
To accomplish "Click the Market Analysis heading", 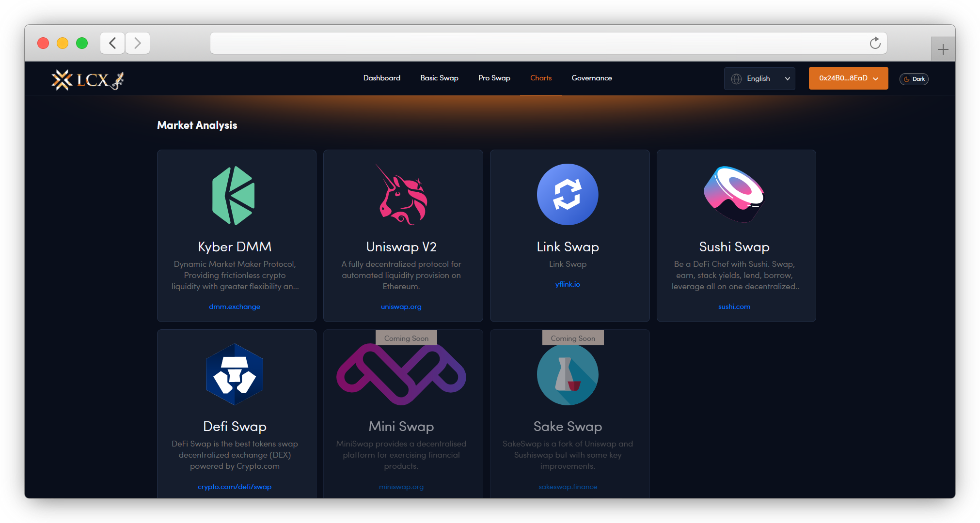I will pos(197,125).
